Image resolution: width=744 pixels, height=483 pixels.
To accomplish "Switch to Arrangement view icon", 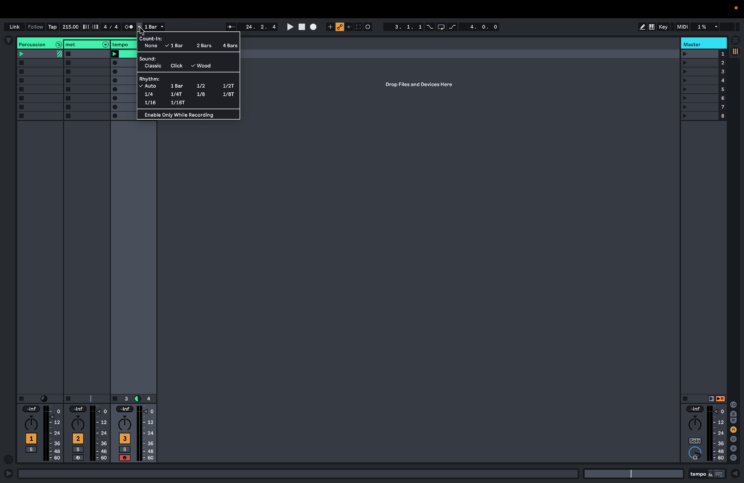I will [735, 40].
